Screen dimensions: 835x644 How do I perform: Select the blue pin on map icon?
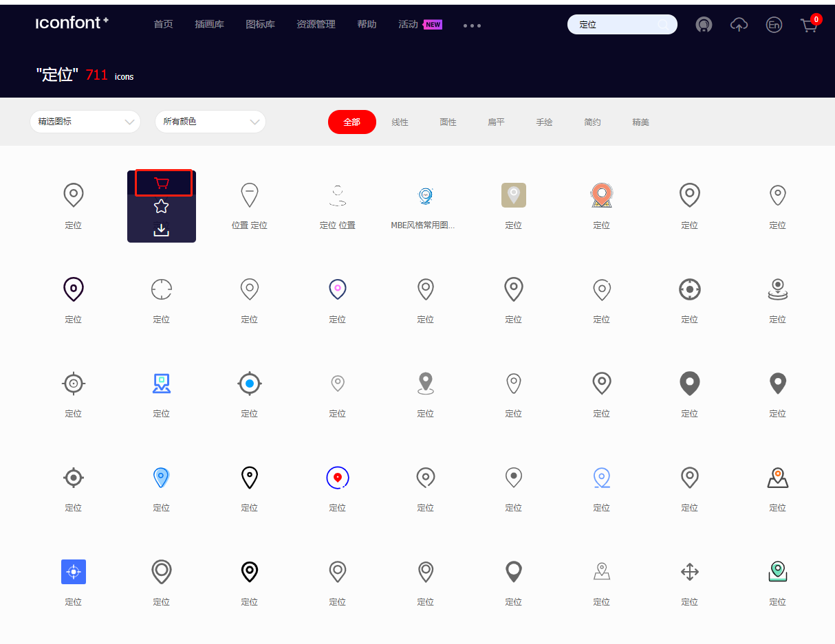point(162,384)
